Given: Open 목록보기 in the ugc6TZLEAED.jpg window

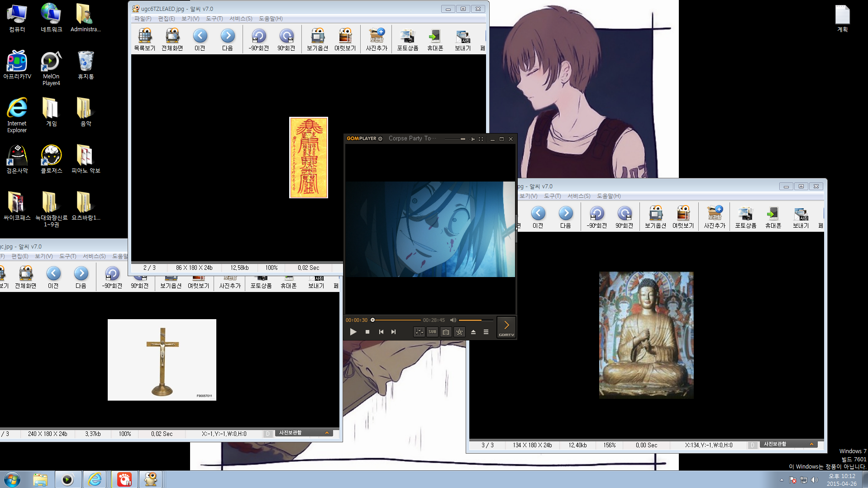Looking at the screenshot, I should (x=145, y=39).
